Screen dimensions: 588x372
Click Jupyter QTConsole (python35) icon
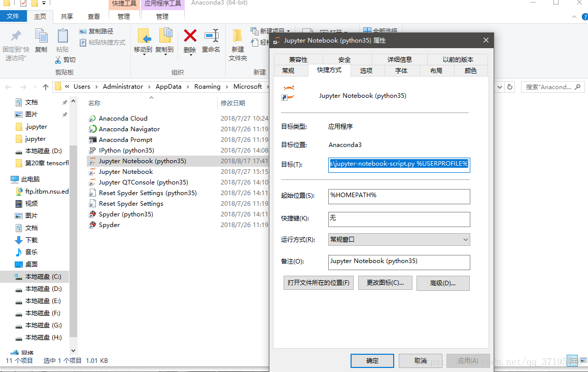[x=92, y=182]
